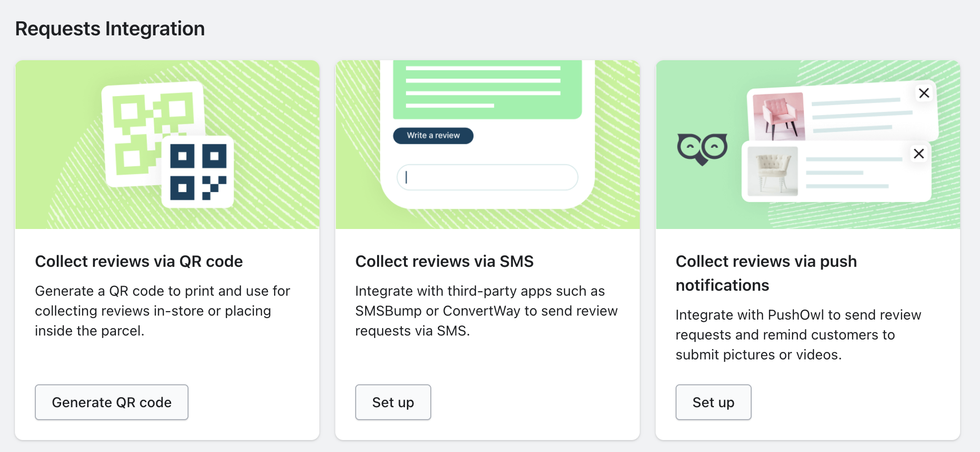
Task: Click the PushOwl owl logo icon
Action: pyautogui.click(x=702, y=149)
